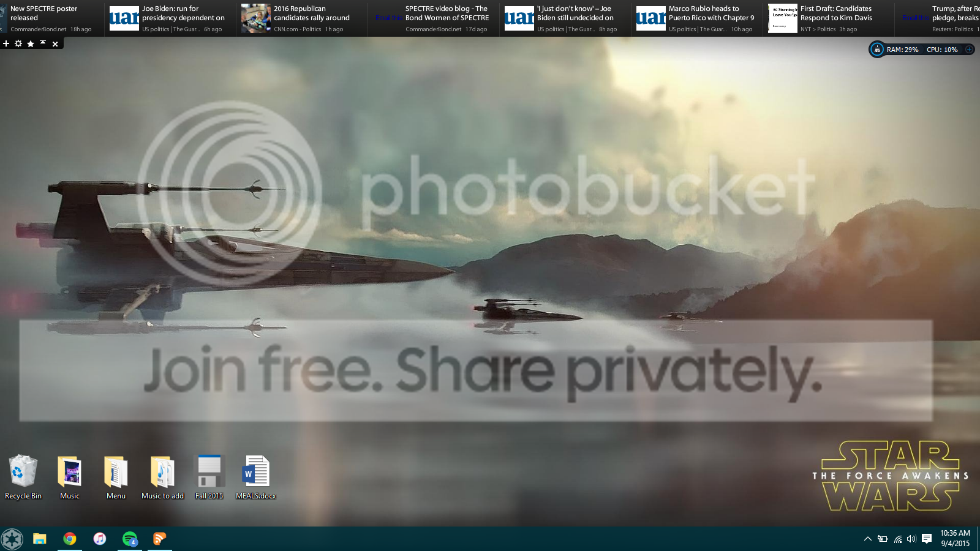The width and height of the screenshot is (980, 551).
Task: Open feed ticker settings gear
Action: coord(18,43)
